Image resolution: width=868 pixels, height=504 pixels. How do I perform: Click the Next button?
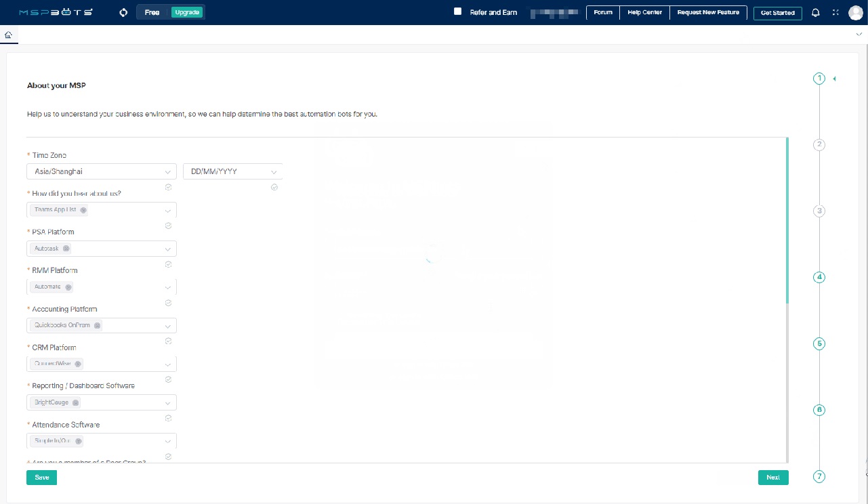772,478
